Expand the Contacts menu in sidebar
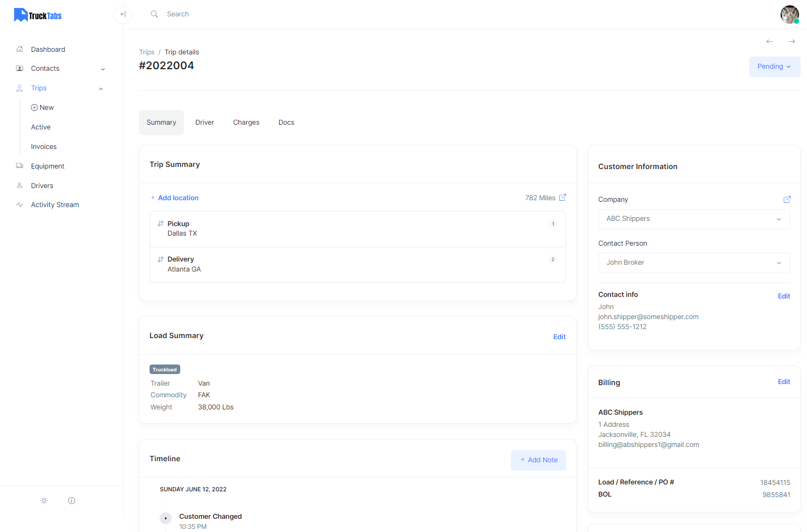Image resolution: width=807 pixels, height=532 pixels. [x=103, y=69]
